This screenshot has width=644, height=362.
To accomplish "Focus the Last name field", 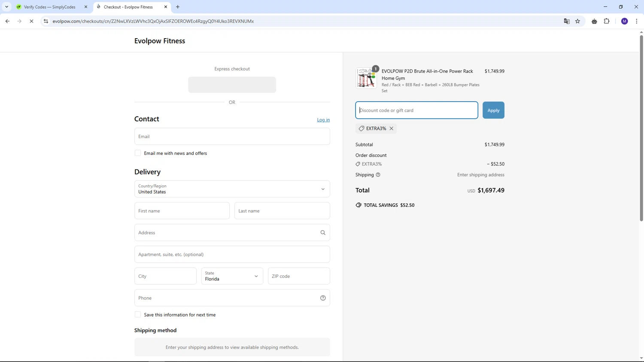I will point(282,211).
